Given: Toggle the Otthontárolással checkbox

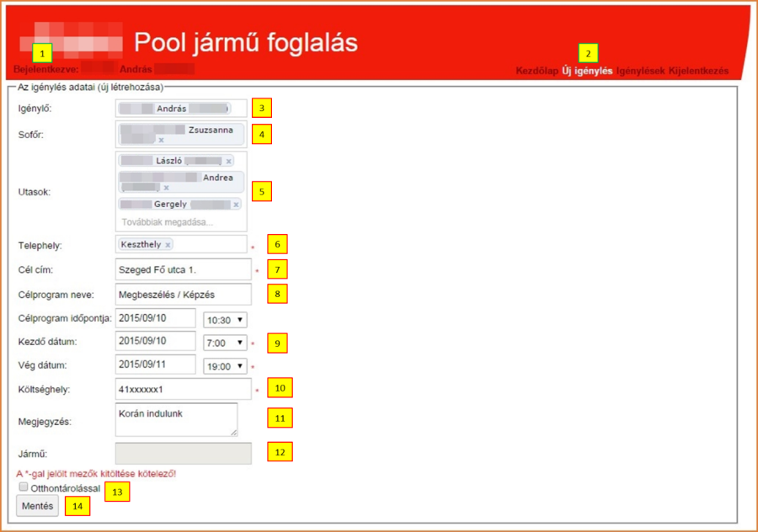Looking at the screenshot, I should (22, 487).
